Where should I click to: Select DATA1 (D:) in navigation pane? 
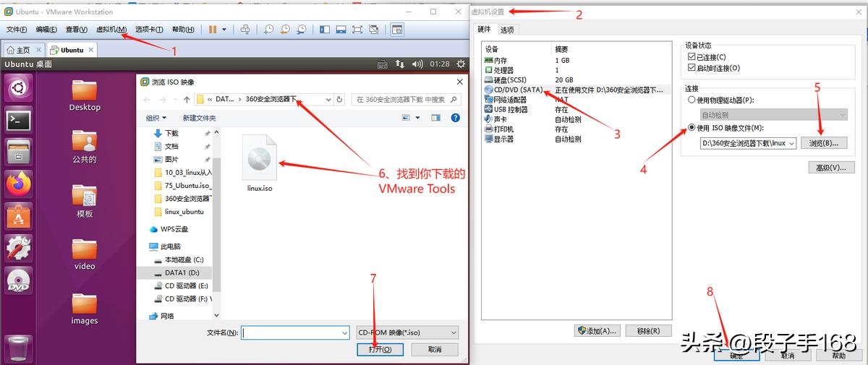pos(176,273)
